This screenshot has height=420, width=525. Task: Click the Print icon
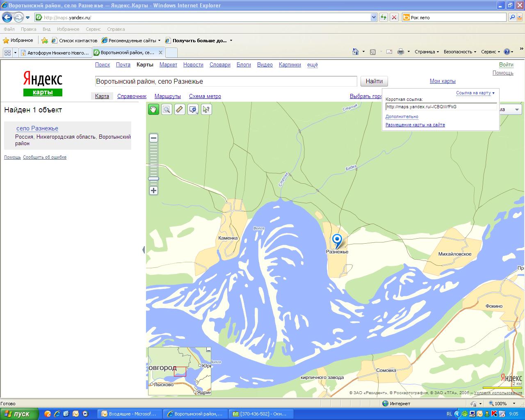coord(401,52)
